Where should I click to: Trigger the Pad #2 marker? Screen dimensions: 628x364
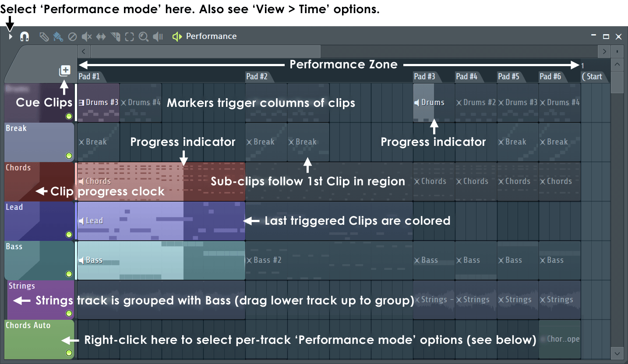pyautogui.click(x=257, y=77)
